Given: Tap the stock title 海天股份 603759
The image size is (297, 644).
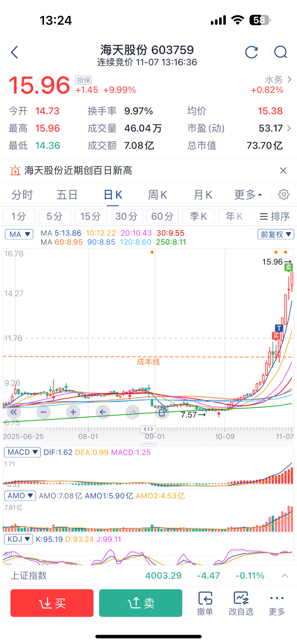Looking at the screenshot, I should tap(147, 50).
